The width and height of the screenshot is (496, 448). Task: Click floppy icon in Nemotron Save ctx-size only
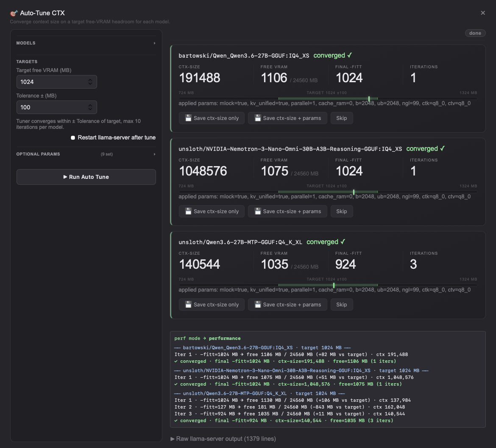pyautogui.click(x=188, y=211)
